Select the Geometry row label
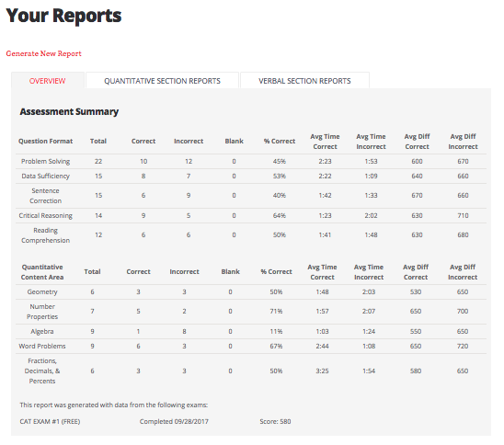This screenshot has width=504, height=445. pos(42,291)
